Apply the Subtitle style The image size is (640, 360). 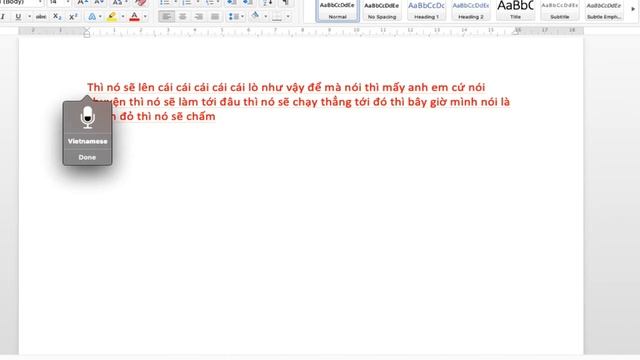tap(560, 11)
